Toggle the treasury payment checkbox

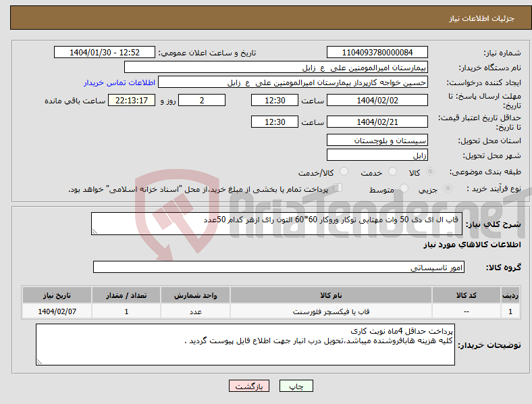coord(338,188)
